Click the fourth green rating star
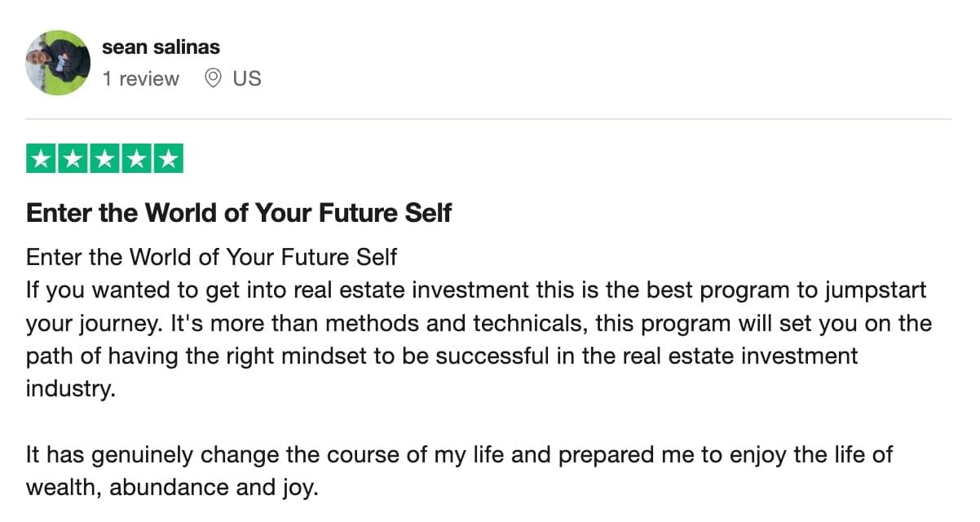Image resolution: width=980 pixels, height=522 pixels. 136,158
